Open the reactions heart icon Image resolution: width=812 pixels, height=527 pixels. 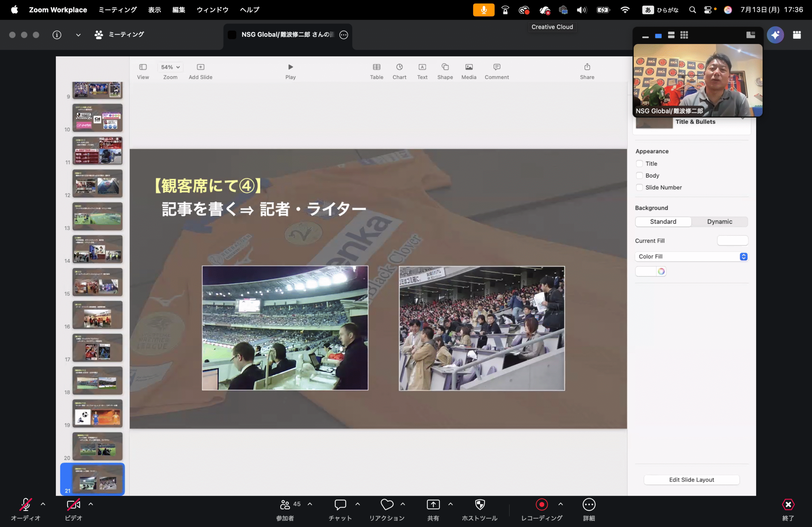(x=387, y=504)
